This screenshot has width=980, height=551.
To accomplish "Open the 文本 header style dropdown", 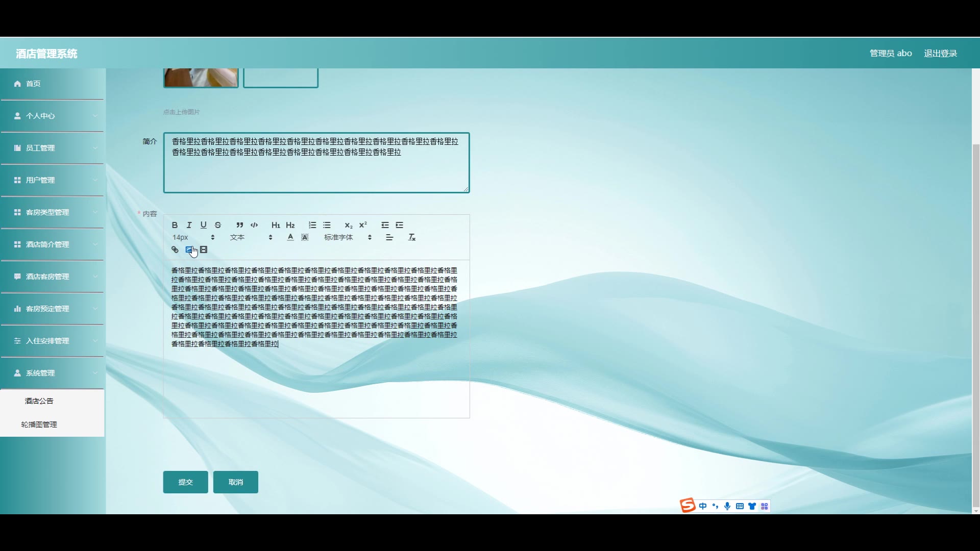I will (x=251, y=237).
